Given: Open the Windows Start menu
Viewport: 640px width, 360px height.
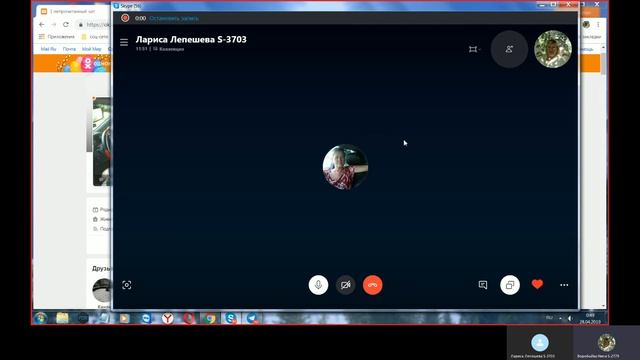Looking at the screenshot, I should tap(40, 318).
